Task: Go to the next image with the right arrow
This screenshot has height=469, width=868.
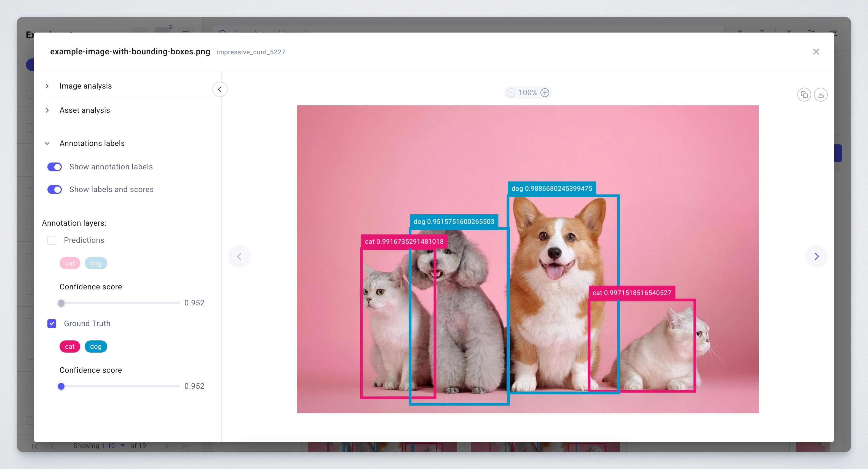Action: point(817,256)
